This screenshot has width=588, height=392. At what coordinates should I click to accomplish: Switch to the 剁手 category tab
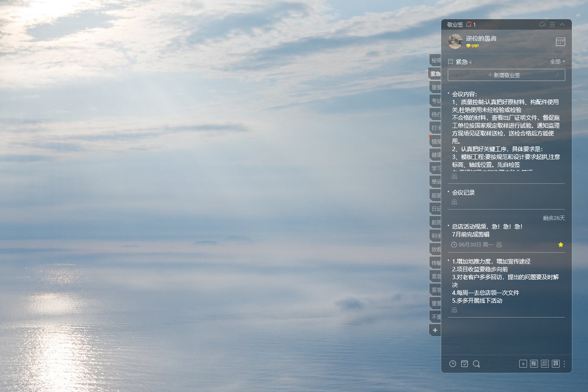click(x=436, y=236)
